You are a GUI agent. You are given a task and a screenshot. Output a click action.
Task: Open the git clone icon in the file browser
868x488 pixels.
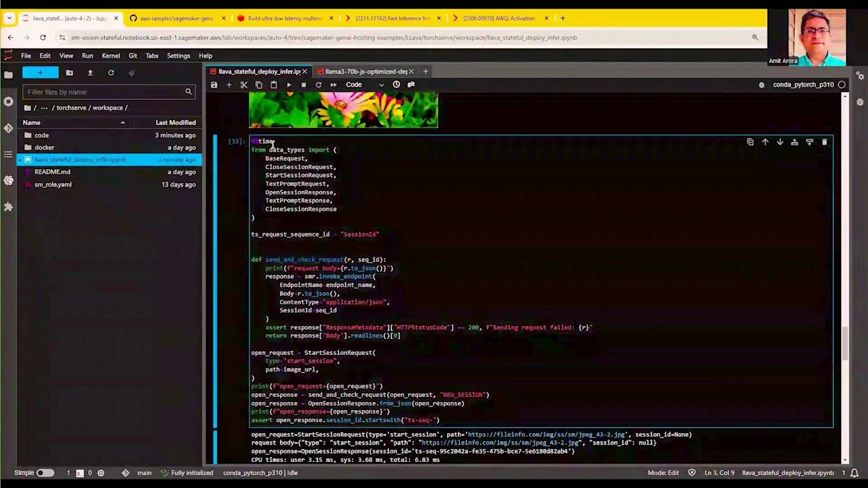pos(132,72)
